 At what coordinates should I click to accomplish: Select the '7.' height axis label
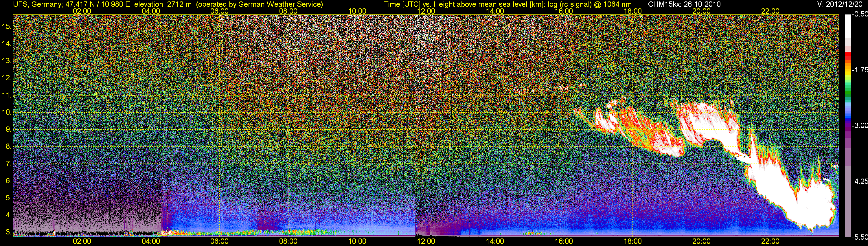tap(9, 164)
